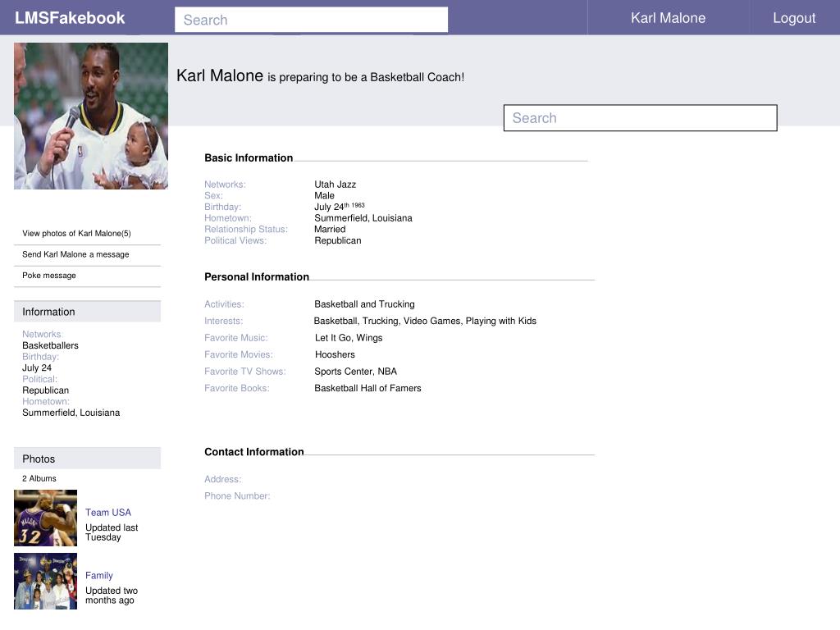Click the LMSFakebook logo
The width and height of the screenshot is (840, 630).
click(70, 18)
